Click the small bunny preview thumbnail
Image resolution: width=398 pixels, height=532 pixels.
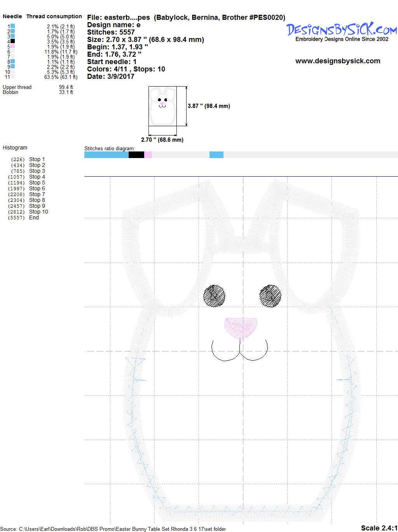[x=162, y=106]
